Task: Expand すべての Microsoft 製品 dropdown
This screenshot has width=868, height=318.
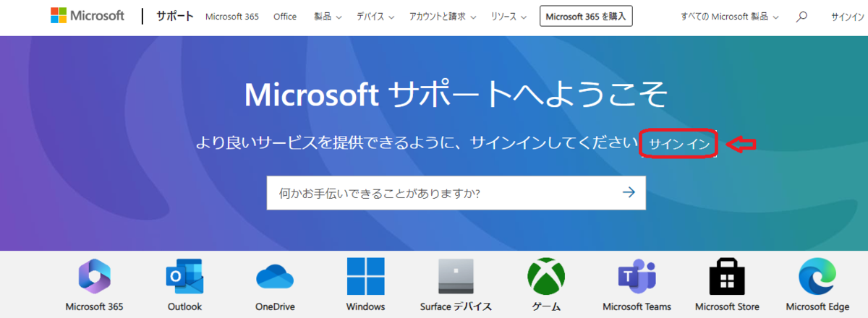Action: click(730, 17)
